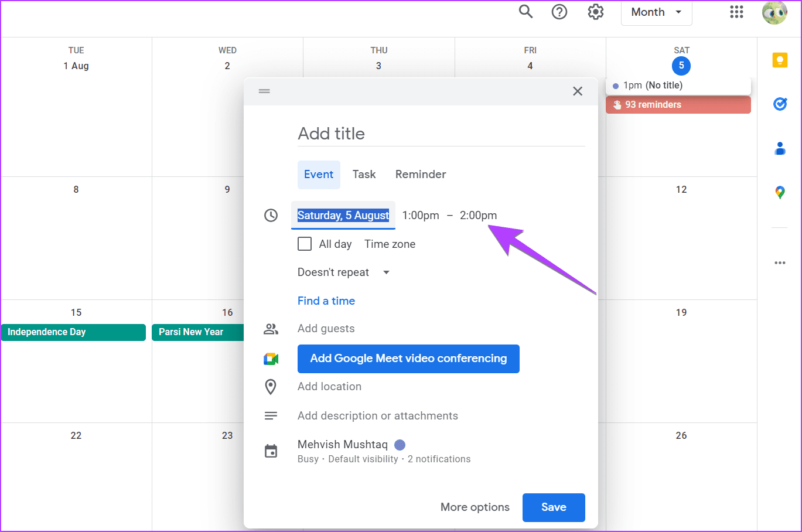
Task: Click the search magnifier icon
Action: point(525,12)
